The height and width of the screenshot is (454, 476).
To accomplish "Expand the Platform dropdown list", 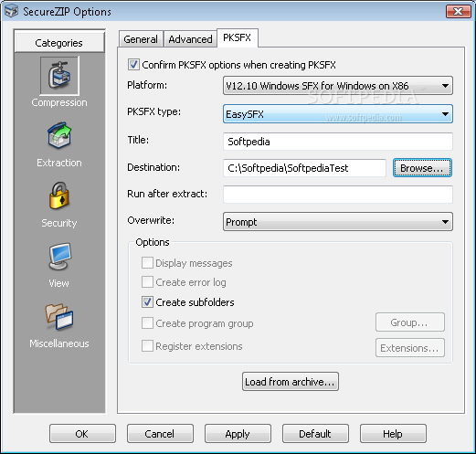I will click(x=338, y=86).
